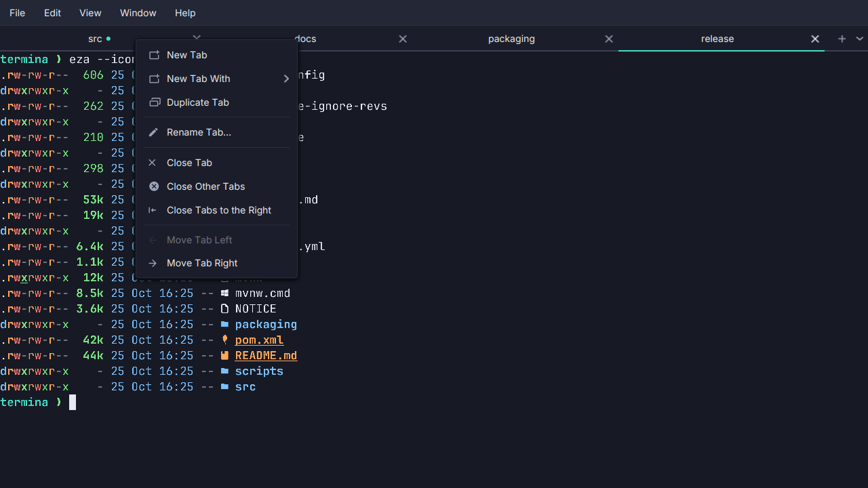This screenshot has height=488, width=868.
Task: Click README.md filename in listing
Action: coord(266,356)
